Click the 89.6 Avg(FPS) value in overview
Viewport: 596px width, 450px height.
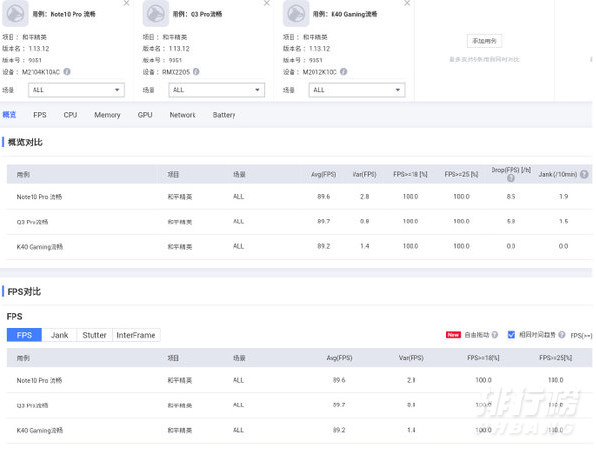(323, 196)
